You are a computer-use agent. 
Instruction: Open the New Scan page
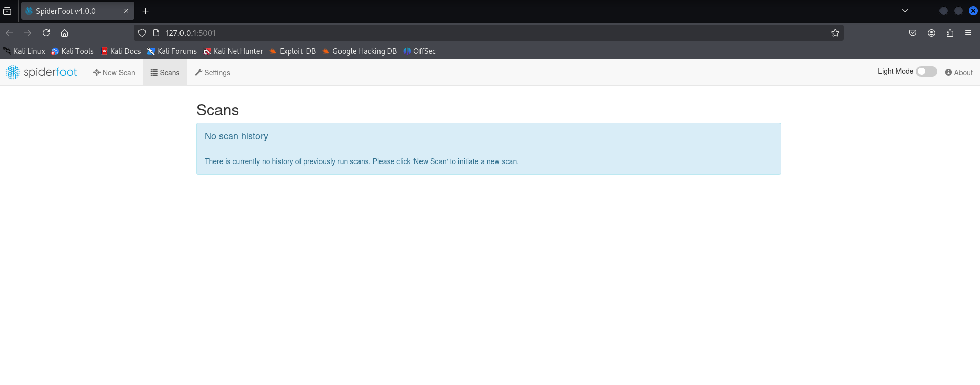114,73
